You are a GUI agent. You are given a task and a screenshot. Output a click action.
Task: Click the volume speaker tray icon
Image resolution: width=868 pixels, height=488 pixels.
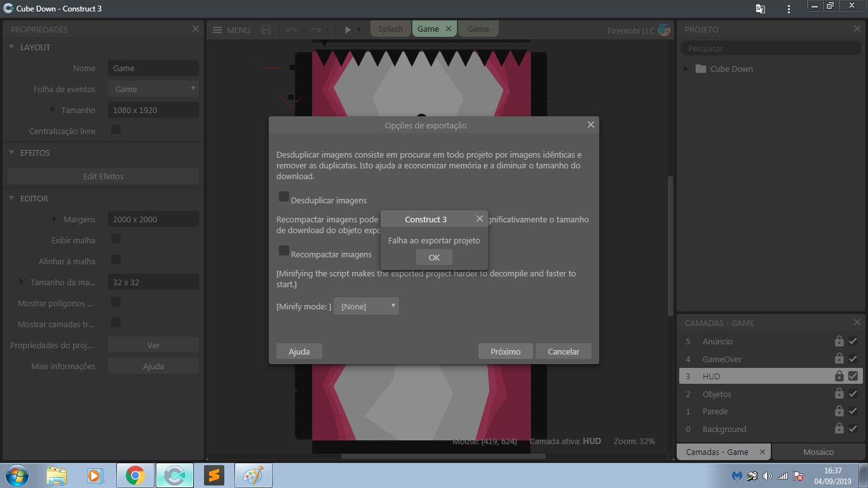pyautogui.click(x=767, y=476)
